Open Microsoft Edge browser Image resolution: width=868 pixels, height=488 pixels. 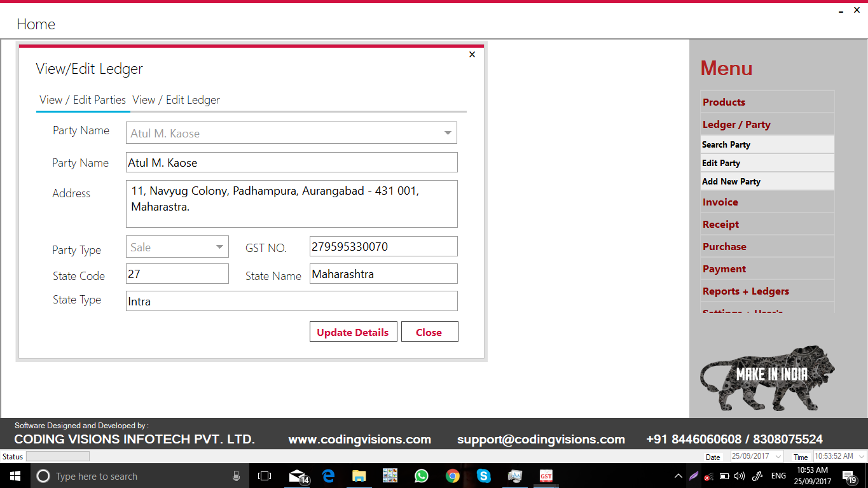328,476
